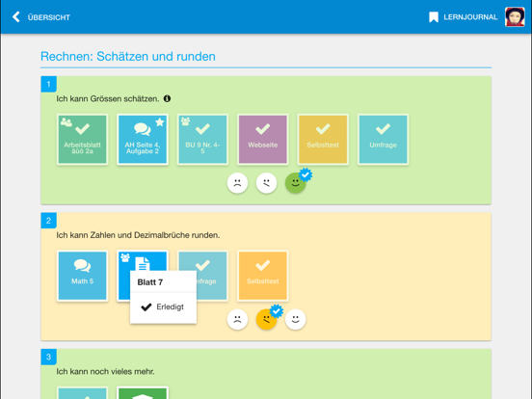The height and width of the screenshot is (399, 532).
Task: Open the first teal tile in section 3
Action: pyautogui.click(x=83, y=393)
